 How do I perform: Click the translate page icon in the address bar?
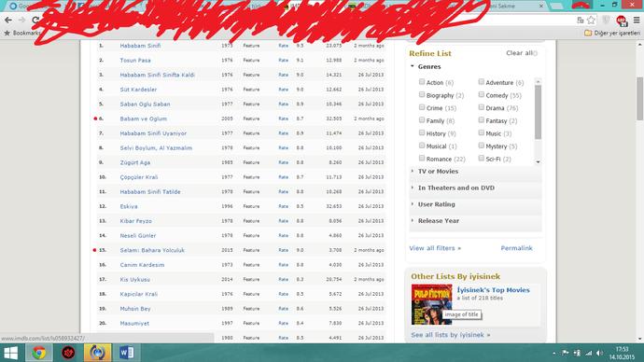click(580, 20)
